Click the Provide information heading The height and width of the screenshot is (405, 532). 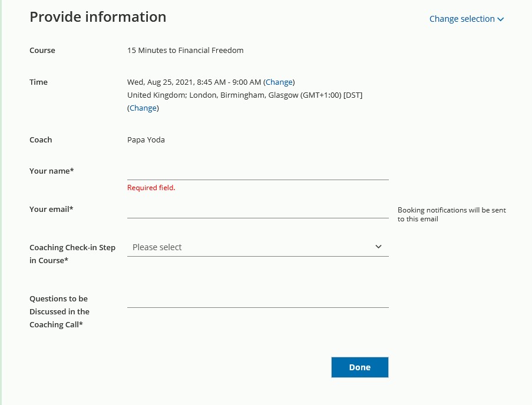pos(98,17)
